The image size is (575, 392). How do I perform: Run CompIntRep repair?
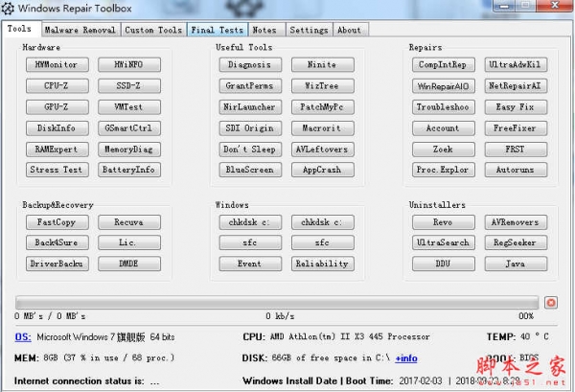click(x=444, y=65)
